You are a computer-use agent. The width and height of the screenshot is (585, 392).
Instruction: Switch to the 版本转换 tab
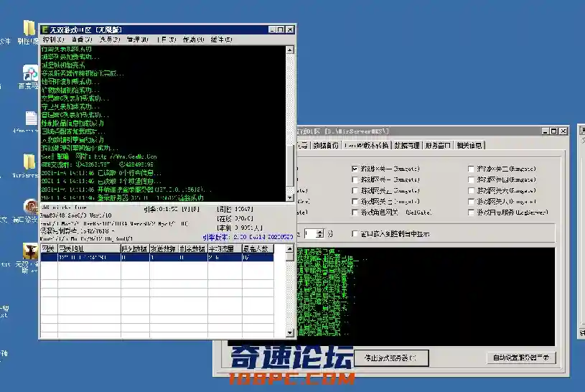click(367, 145)
